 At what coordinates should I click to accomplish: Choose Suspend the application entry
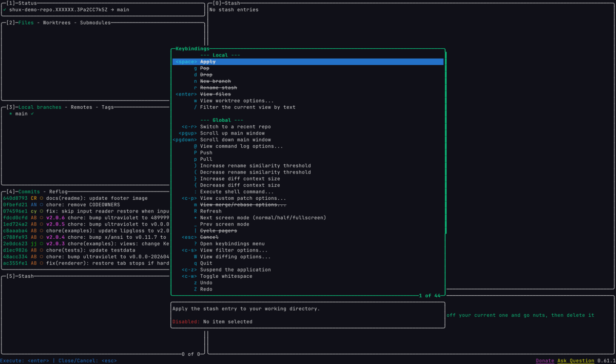[308, 270]
